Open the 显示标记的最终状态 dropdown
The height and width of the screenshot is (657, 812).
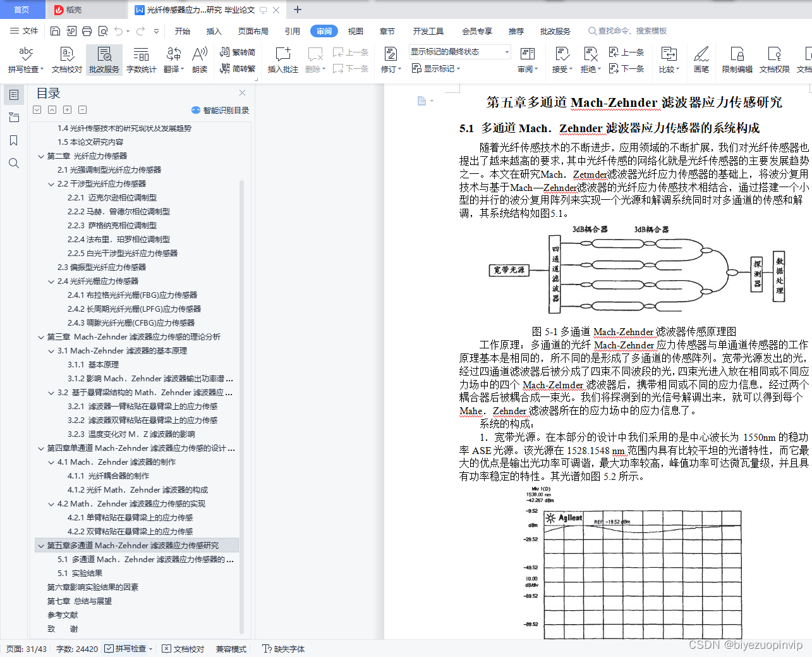point(459,52)
